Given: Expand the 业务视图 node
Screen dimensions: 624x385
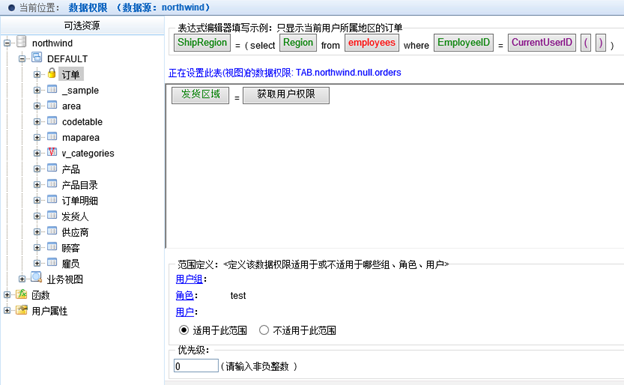Looking at the screenshot, I should 22,279.
